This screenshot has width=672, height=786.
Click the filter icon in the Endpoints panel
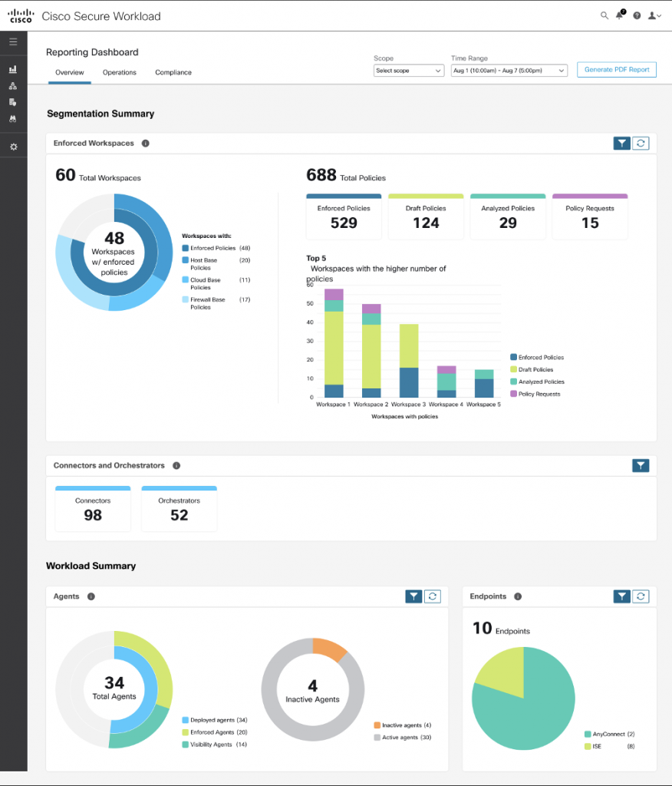[x=621, y=596]
